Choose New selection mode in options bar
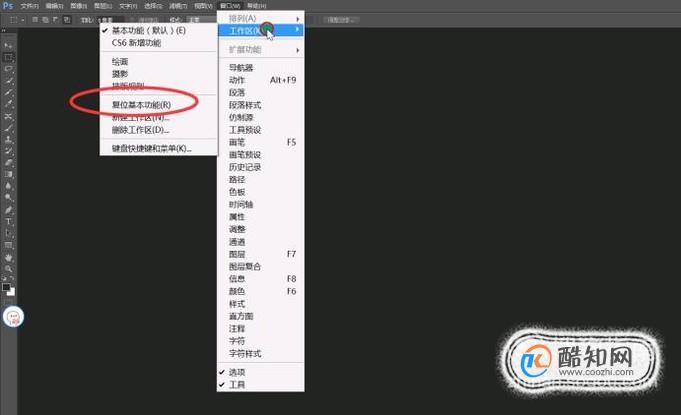 coord(35,20)
